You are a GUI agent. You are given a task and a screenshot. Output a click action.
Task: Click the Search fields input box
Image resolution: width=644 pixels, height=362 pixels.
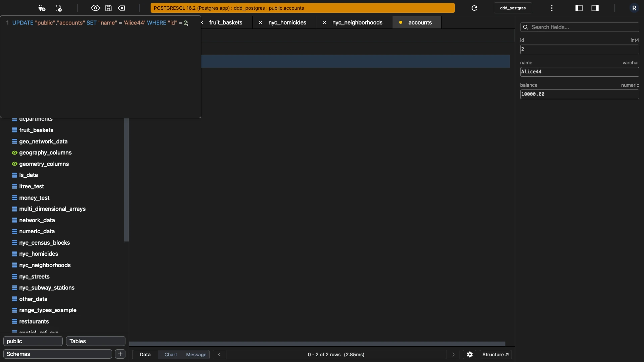pyautogui.click(x=580, y=27)
